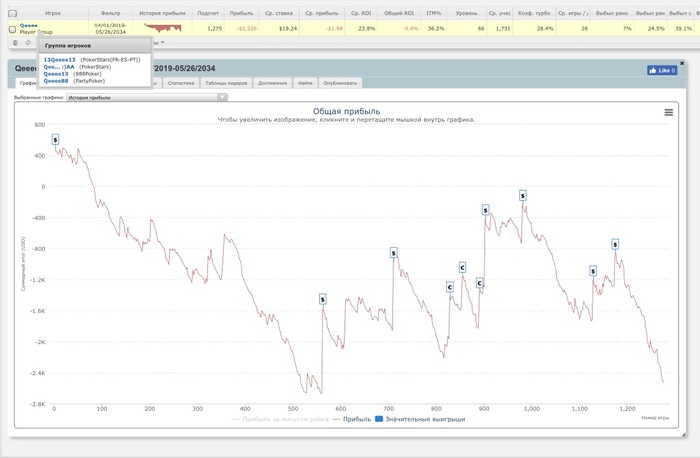The image size is (700, 458).
Task: Click the Facebook Like button
Action: (x=662, y=70)
